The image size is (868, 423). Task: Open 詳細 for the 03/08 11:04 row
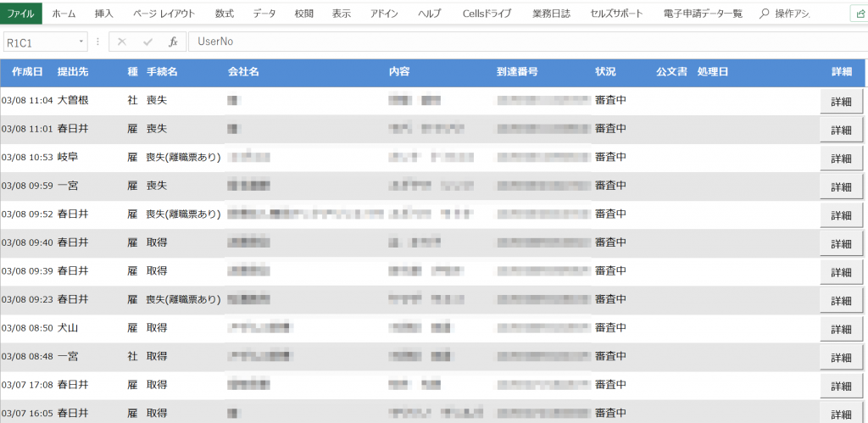(x=842, y=102)
